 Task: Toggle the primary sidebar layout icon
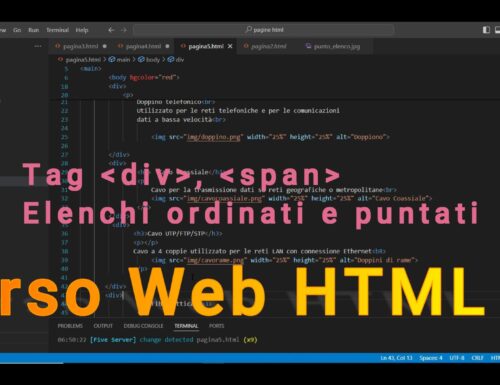(x=486, y=30)
